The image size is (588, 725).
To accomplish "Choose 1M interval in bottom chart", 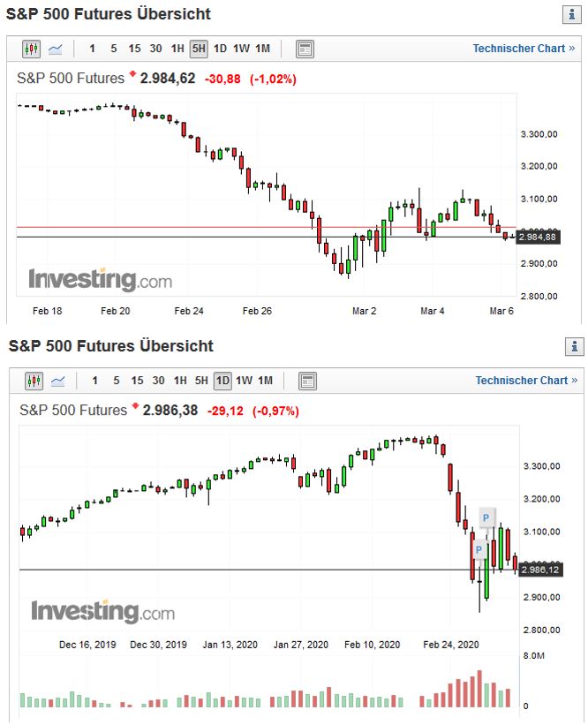I will (265, 381).
